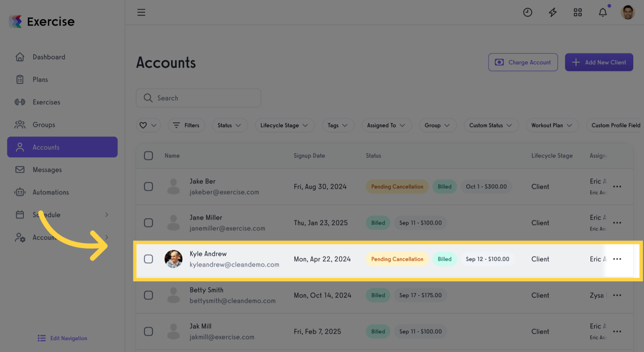The width and height of the screenshot is (644, 352).
Task: Select the Automations sidebar icon
Action: 50,192
